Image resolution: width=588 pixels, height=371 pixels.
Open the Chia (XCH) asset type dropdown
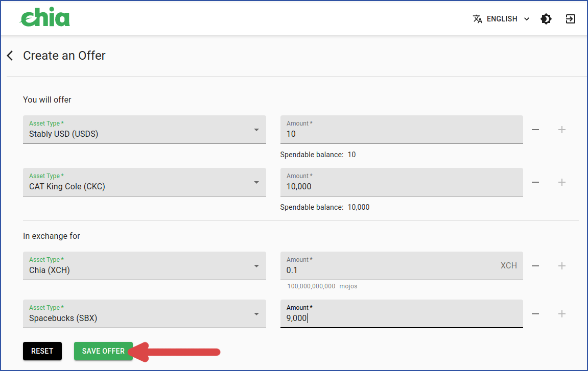coord(145,266)
